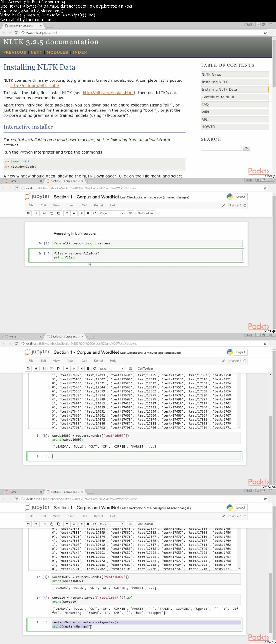Image resolution: width=276 pixels, height=644 pixels.
Task: Follow the http://nltk.org/nltk_data/ link
Action: 35,86
